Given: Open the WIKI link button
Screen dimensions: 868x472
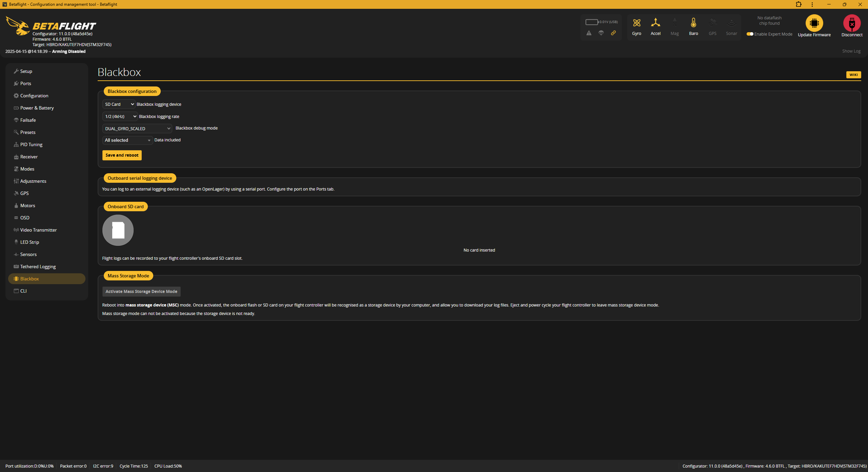Looking at the screenshot, I should (853, 75).
